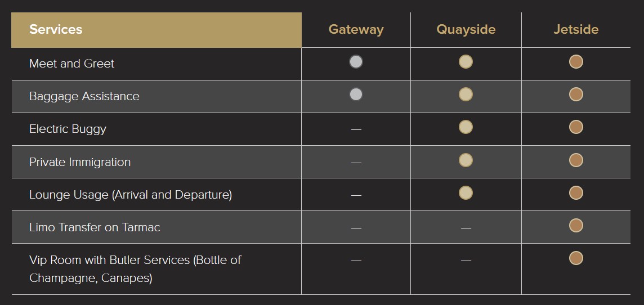Click Jetside Meet and Greet dot
The image size is (644, 305).
(576, 62)
